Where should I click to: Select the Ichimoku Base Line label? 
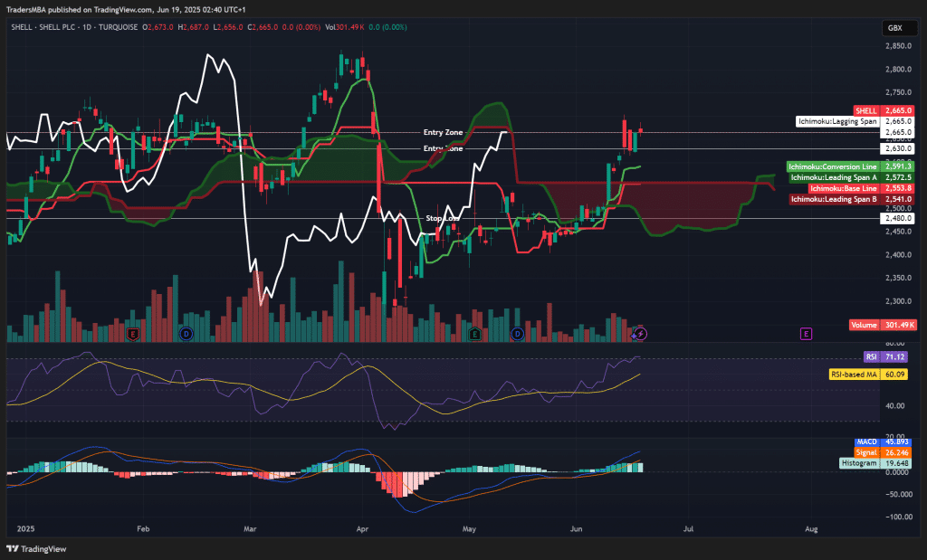[844, 188]
